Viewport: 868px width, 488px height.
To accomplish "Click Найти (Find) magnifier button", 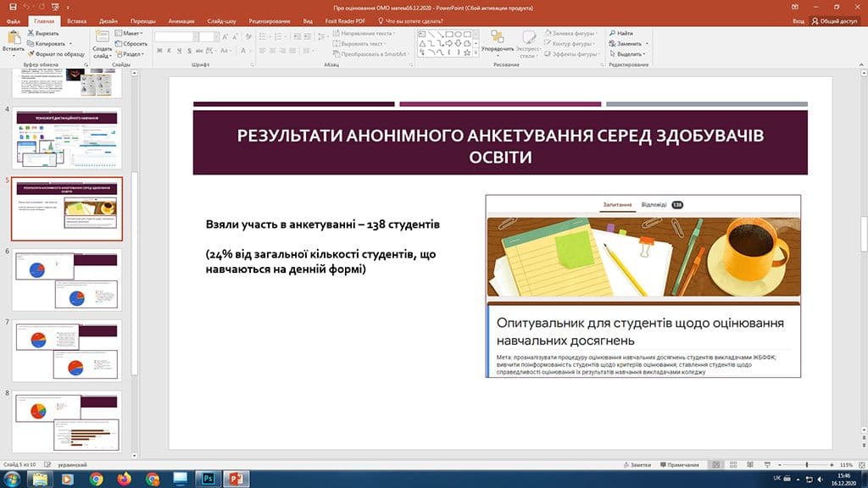I will coord(621,33).
